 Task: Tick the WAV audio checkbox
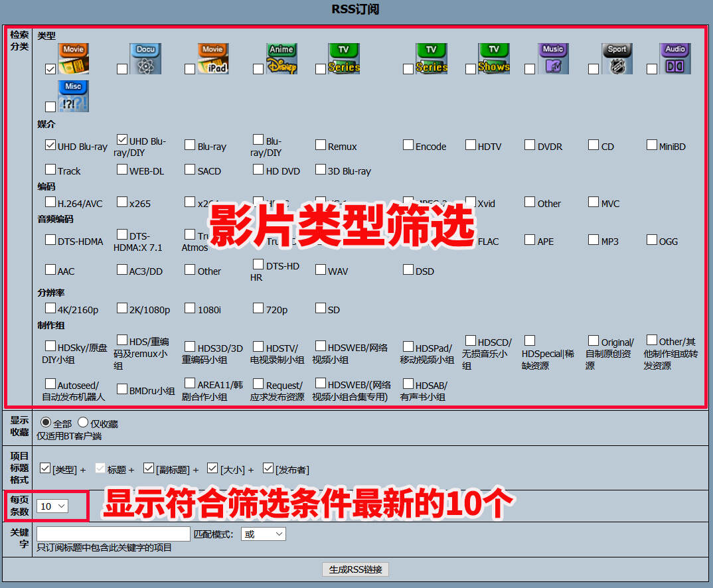(x=321, y=270)
